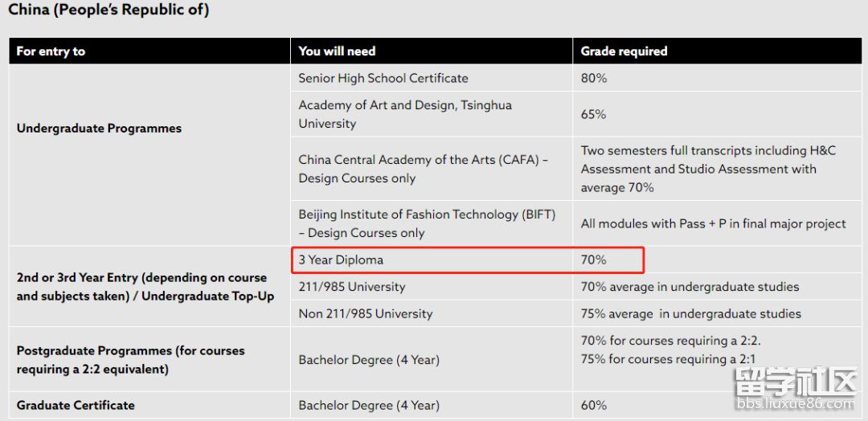Select 'Academy of Art and Design, Tsinghua' cell
This screenshot has width=868, height=421.
[405, 114]
